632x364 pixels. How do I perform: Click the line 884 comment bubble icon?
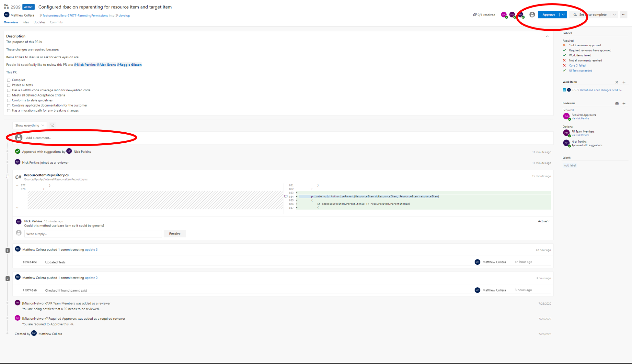(286, 196)
